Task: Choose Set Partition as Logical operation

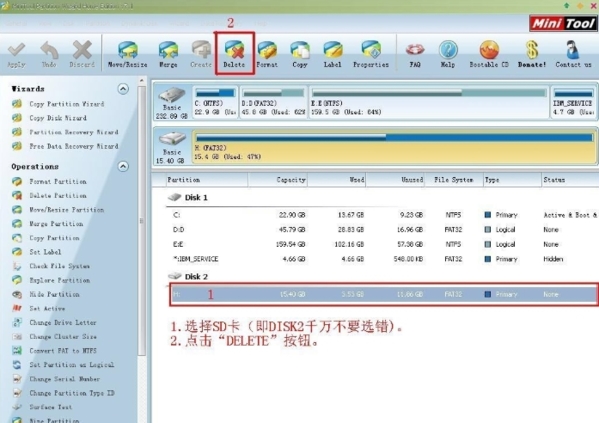Action: coord(63,365)
